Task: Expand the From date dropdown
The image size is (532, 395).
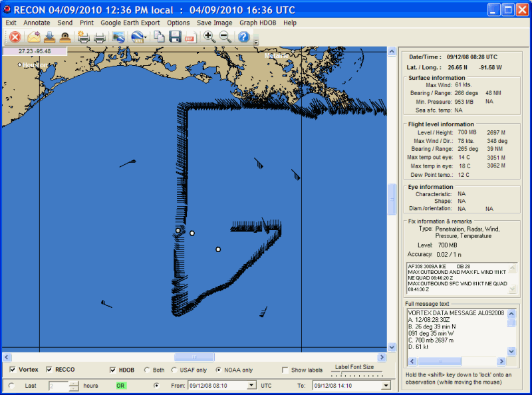Action: coord(251,385)
